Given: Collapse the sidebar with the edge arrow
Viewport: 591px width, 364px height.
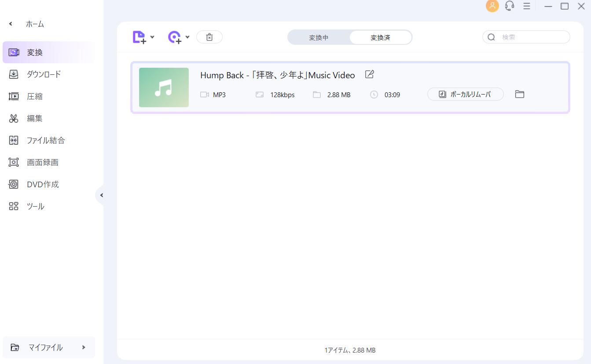Looking at the screenshot, I should [101, 195].
